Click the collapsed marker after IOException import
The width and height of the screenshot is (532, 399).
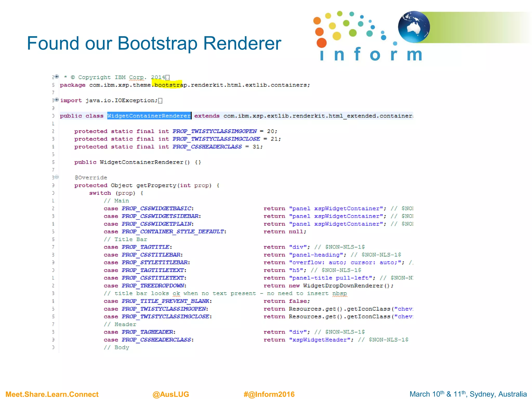pos(160,101)
